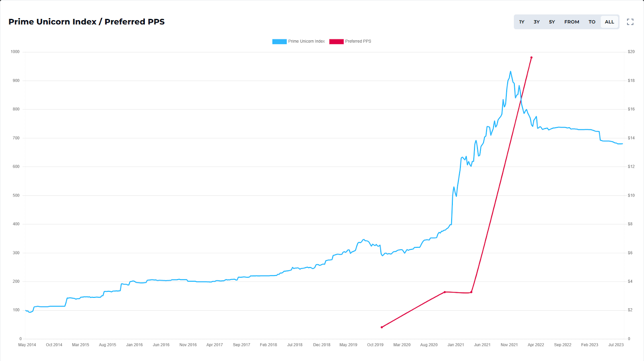The width and height of the screenshot is (644, 361).
Task: Click the Prime Unicorn Index legend label
Action: [306, 41]
